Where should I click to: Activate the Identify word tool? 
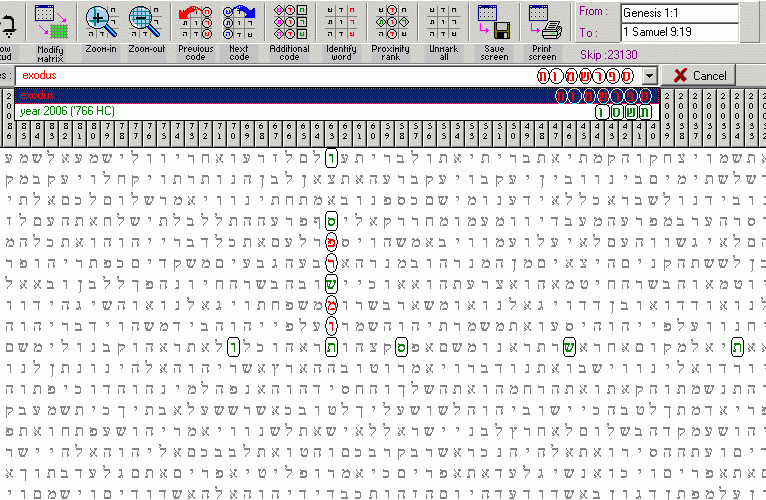pyautogui.click(x=341, y=32)
